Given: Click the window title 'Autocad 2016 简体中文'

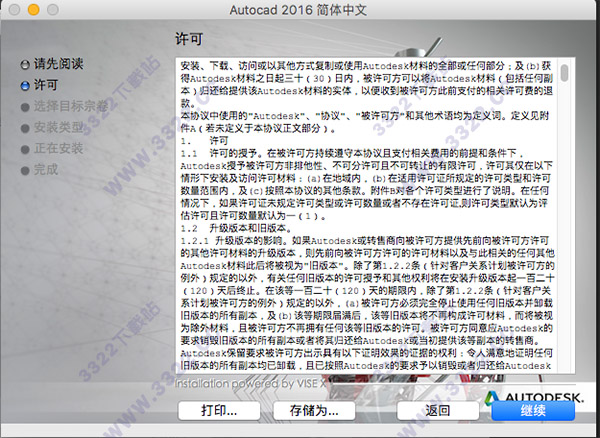Looking at the screenshot, I should pos(298,10).
